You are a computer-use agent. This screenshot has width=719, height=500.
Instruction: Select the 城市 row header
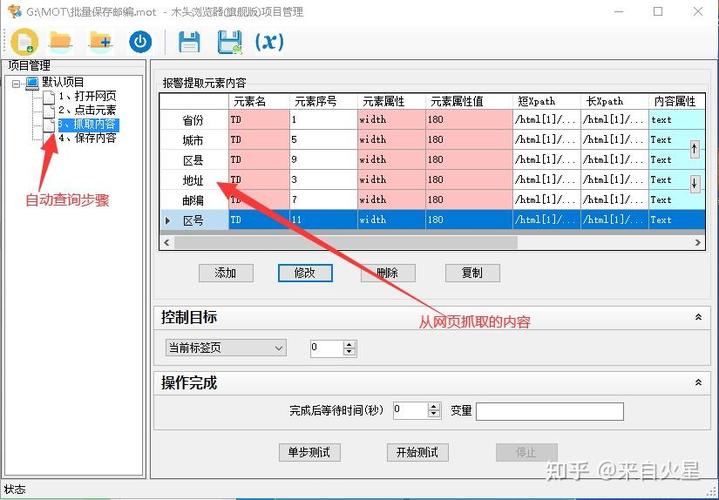point(194,139)
